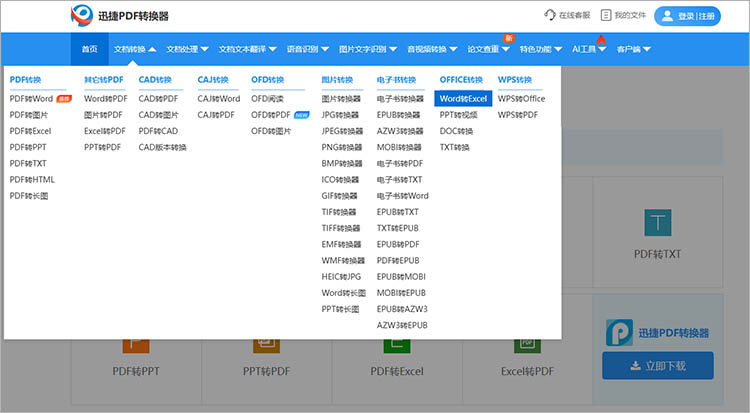Select OFD转图片 menu entry

[x=271, y=131]
